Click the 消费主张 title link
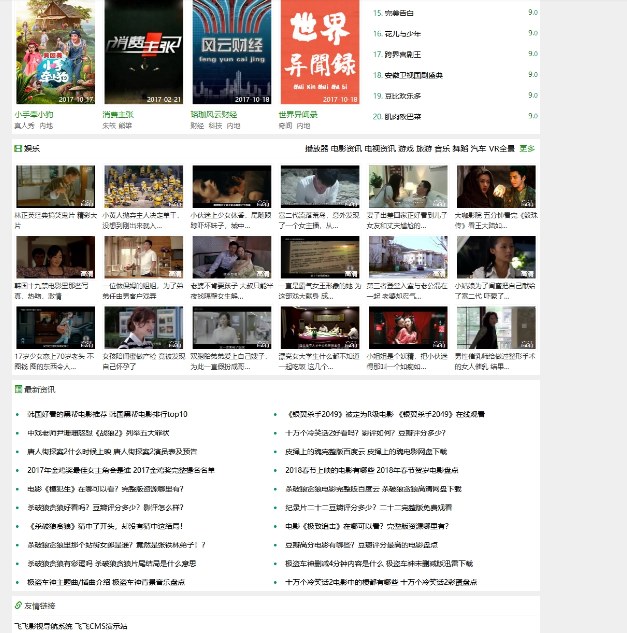627x633 pixels. pyautogui.click(x=118, y=115)
